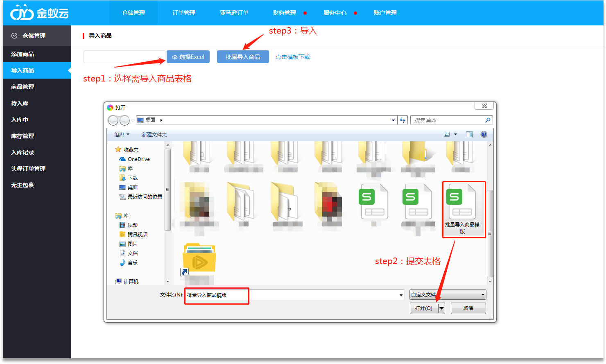Click the refresh icon beside the address bar
The image size is (606, 364).
pyautogui.click(x=402, y=120)
